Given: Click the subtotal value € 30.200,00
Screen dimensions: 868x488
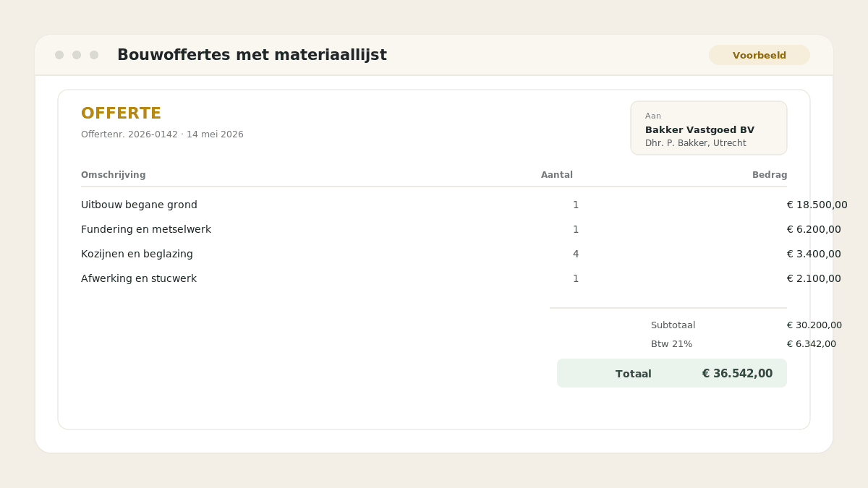Looking at the screenshot, I should click(814, 325).
